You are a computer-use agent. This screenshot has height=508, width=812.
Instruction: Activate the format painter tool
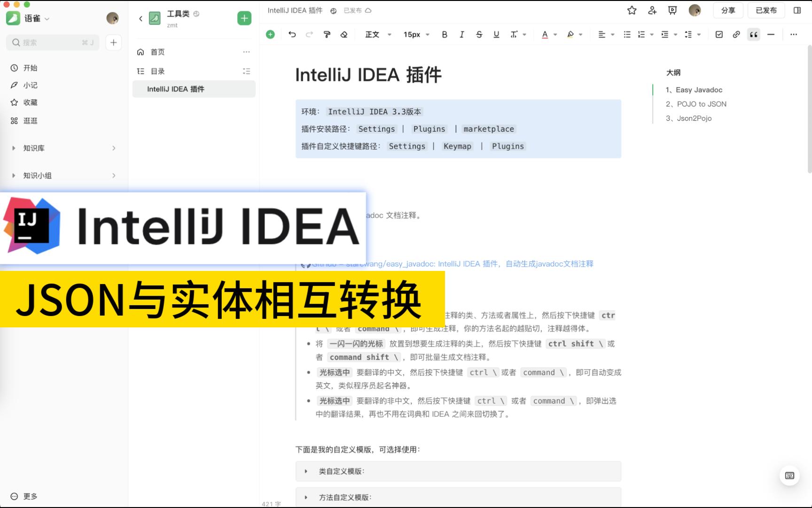(x=327, y=34)
